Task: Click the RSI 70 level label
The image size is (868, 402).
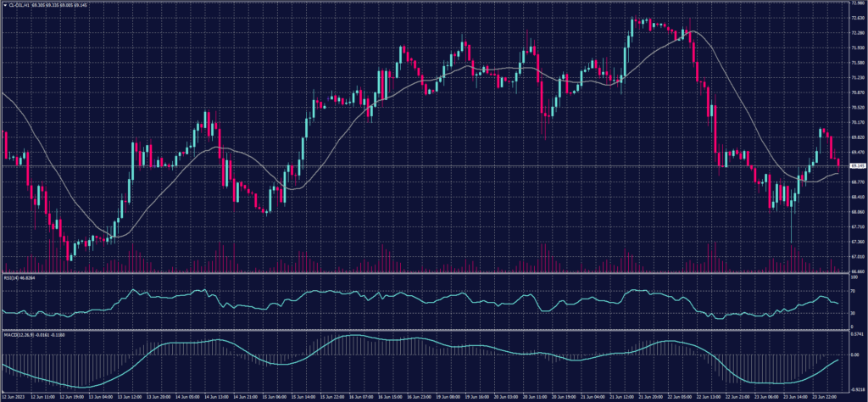Action: pos(852,290)
